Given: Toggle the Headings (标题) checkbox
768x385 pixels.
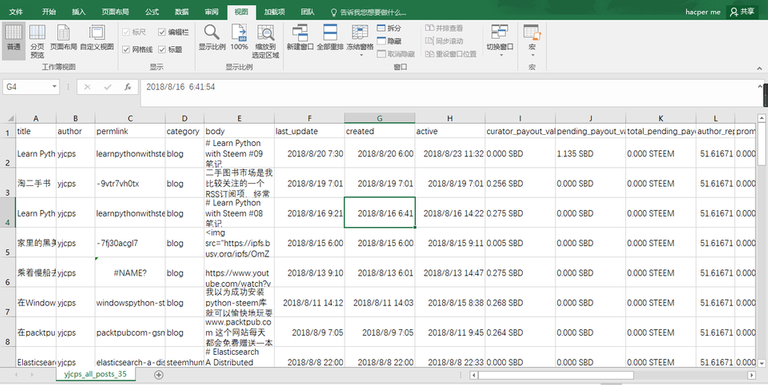Looking at the screenshot, I should click(162, 49).
